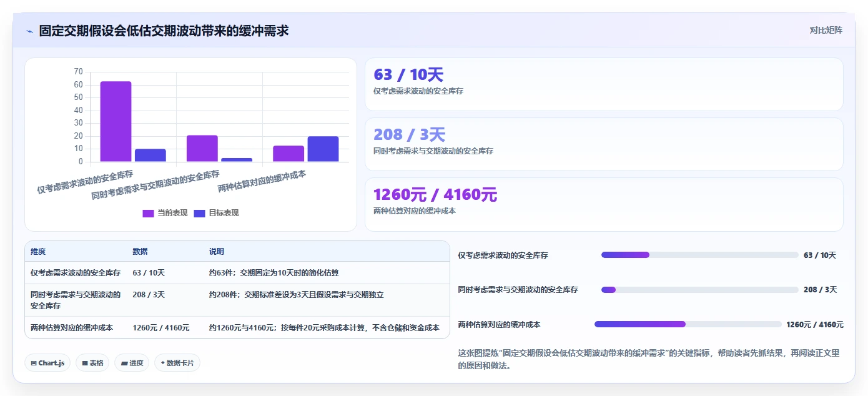868x396 pixels.
Task: Click the 表格 tag chip
Action: [x=92, y=363]
